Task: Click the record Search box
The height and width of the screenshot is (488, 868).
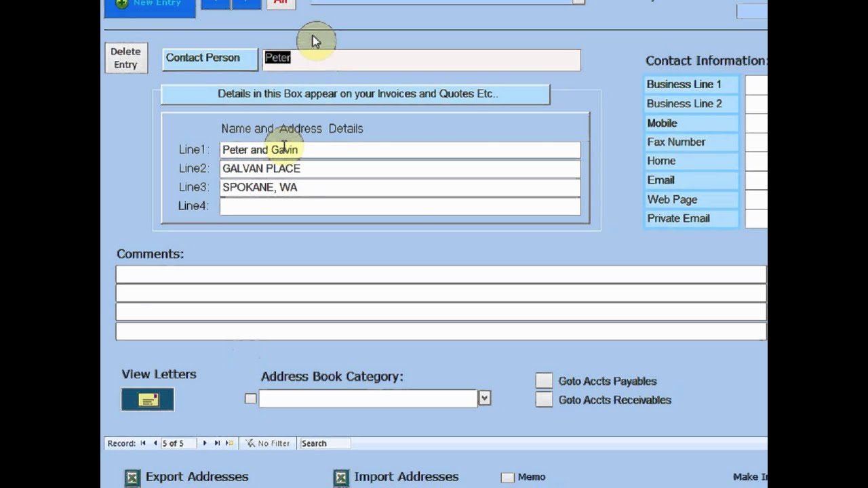Action: click(325, 443)
